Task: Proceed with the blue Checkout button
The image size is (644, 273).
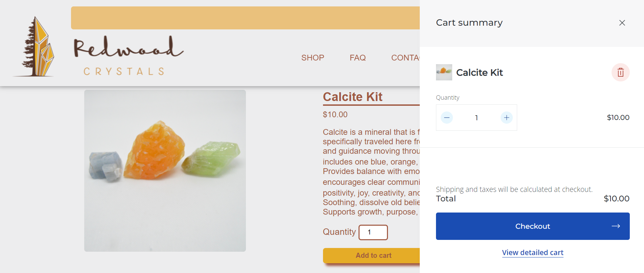Action: pos(533,226)
